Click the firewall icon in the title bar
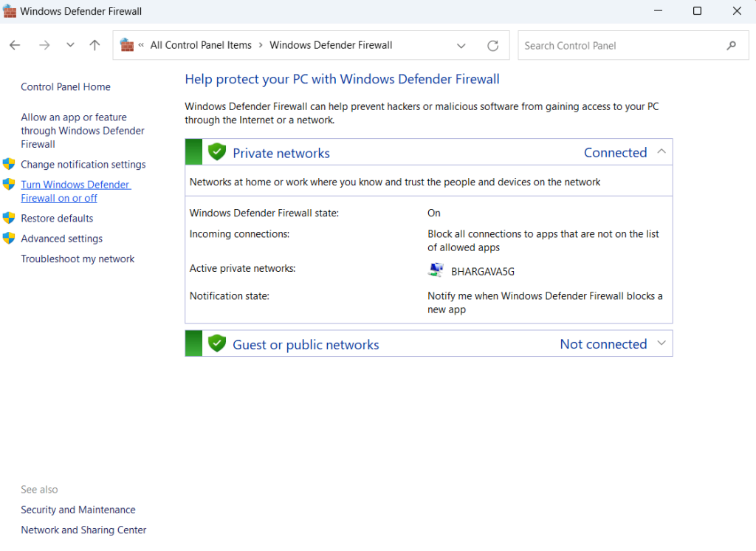 click(10, 11)
